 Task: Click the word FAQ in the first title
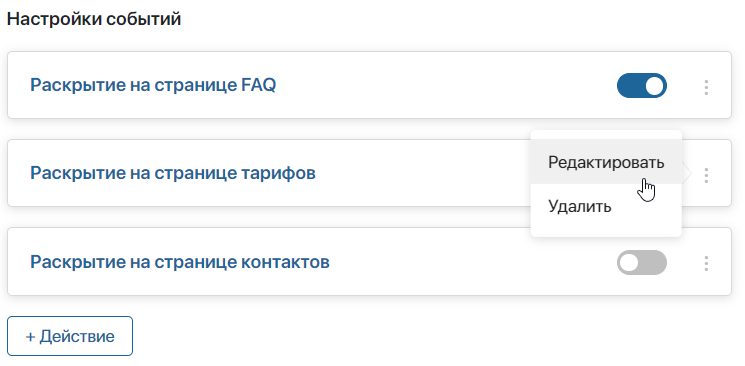[x=258, y=85]
